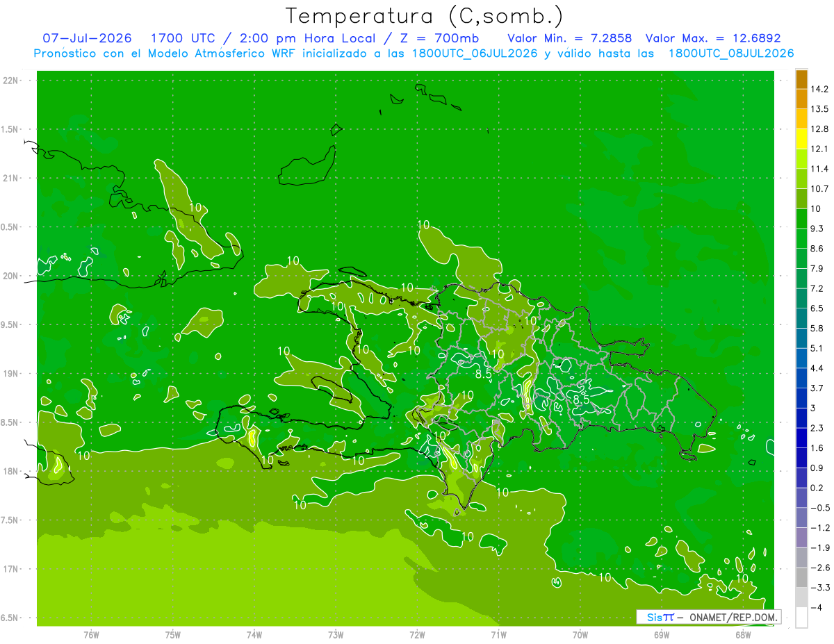Click the "70W" longitude axis label
The height and width of the screenshot is (644, 834).
pos(580,635)
